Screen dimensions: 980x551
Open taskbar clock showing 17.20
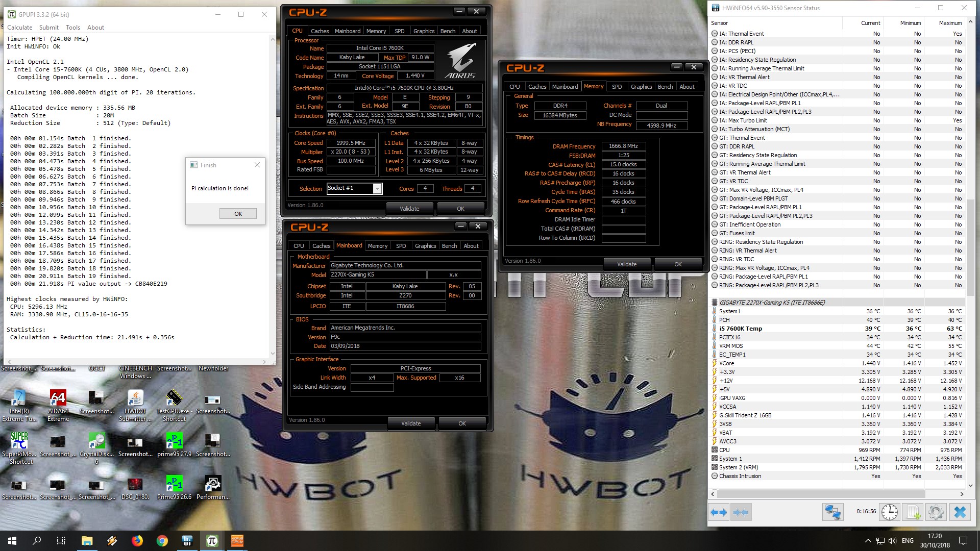[x=935, y=541]
